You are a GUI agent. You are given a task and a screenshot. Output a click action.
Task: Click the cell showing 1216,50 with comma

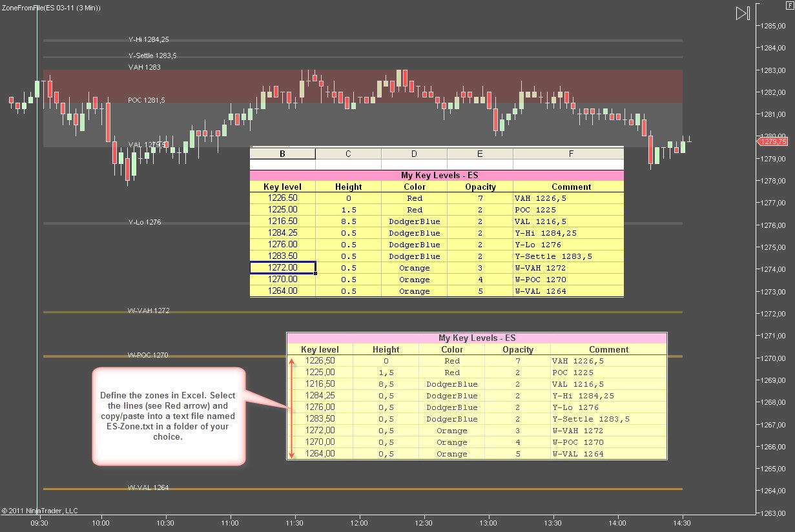tap(320, 384)
